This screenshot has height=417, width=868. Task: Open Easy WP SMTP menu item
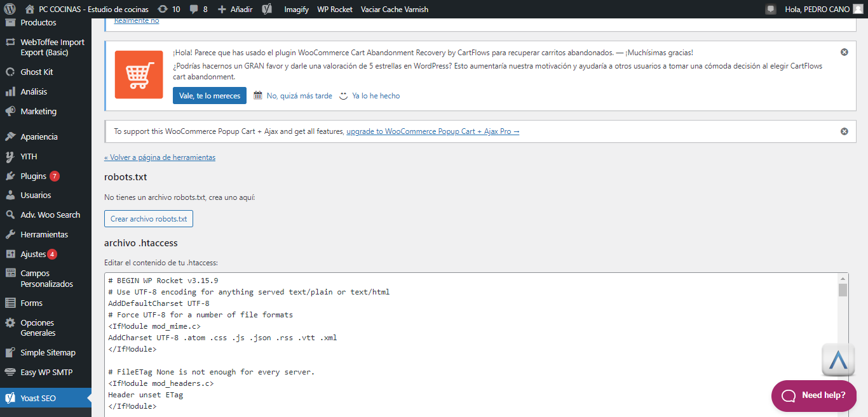(x=46, y=372)
